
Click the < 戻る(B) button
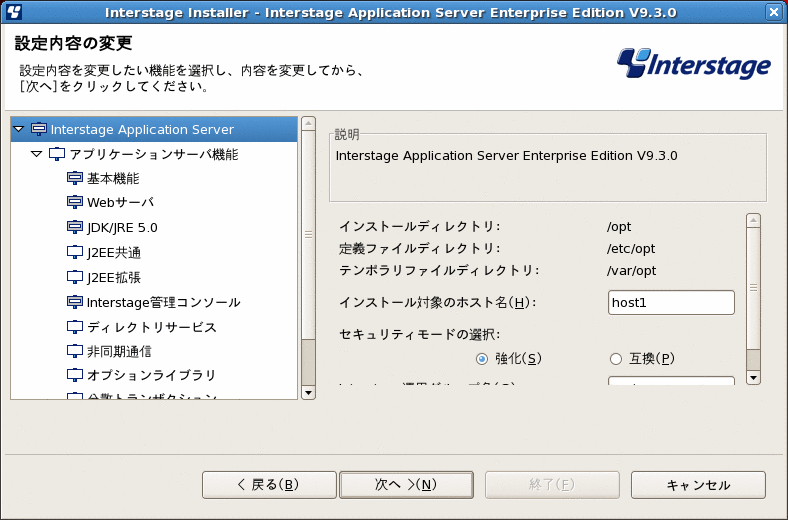[x=269, y=485]
